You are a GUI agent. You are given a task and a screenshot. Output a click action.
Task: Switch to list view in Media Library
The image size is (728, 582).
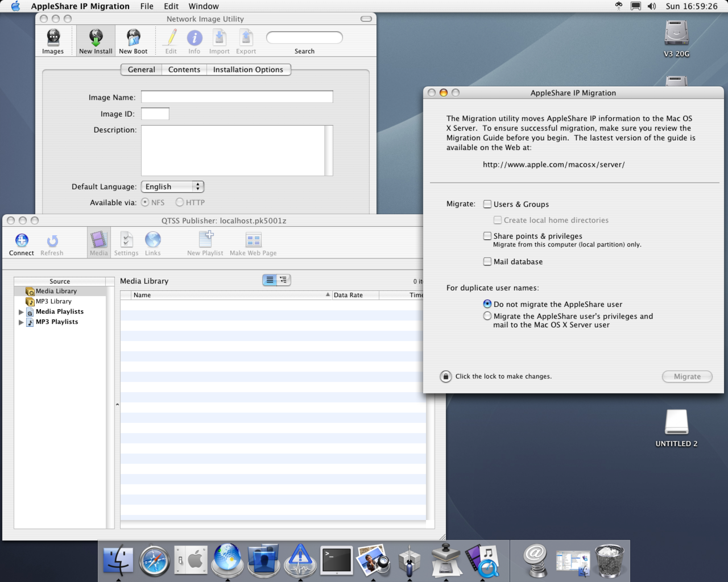[270, 280]
